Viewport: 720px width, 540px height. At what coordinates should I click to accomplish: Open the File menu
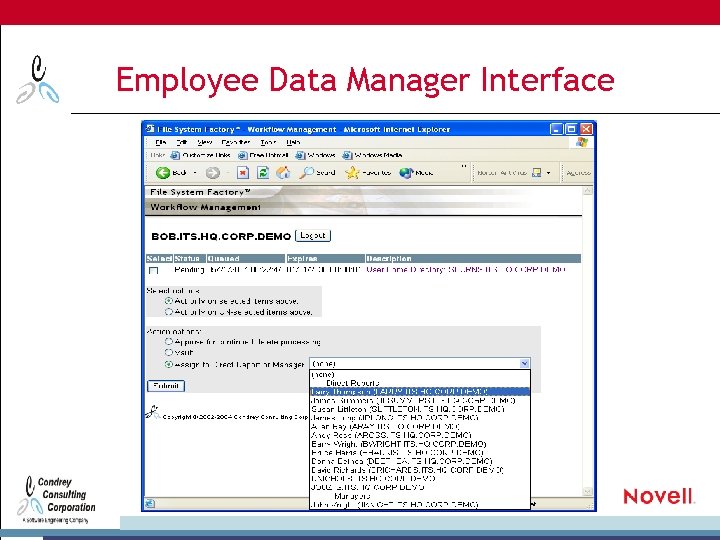161,142
